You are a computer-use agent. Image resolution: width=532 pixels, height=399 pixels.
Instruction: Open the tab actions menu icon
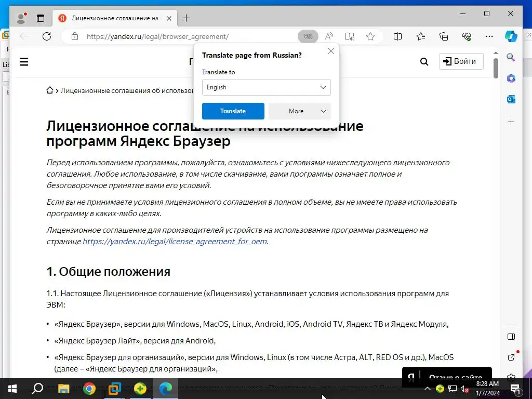(41, 18)
